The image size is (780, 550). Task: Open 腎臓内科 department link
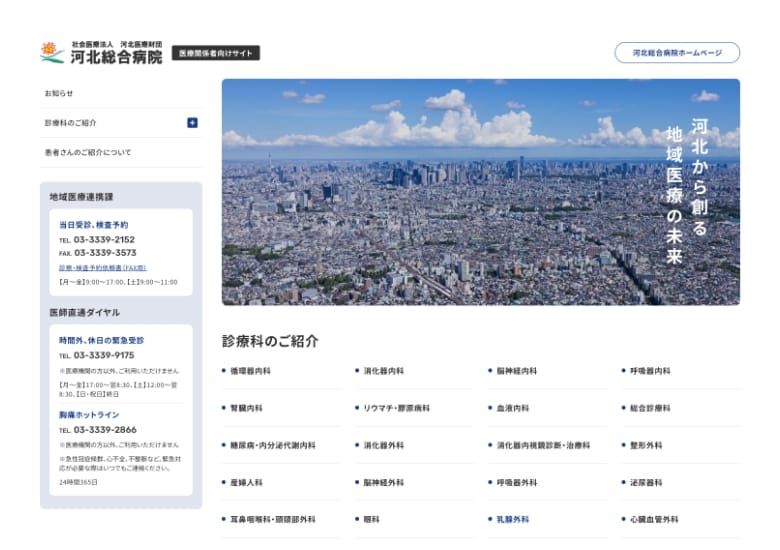246,408
